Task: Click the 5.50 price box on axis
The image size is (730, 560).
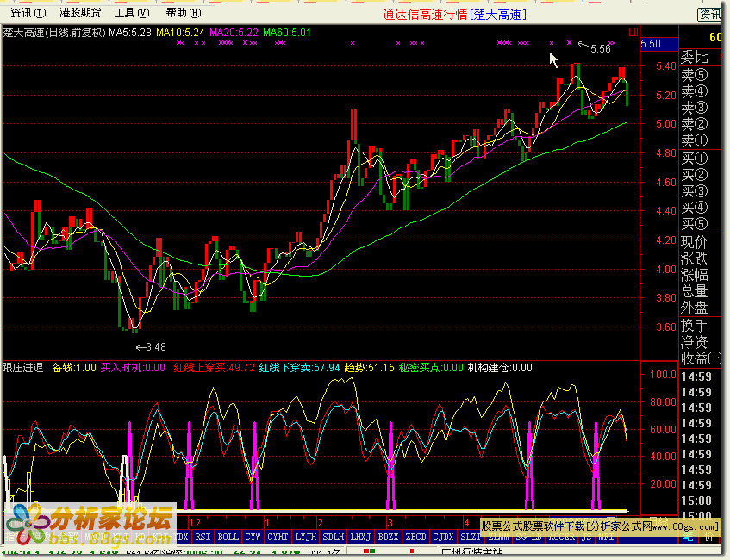Action: pos(658,44)
